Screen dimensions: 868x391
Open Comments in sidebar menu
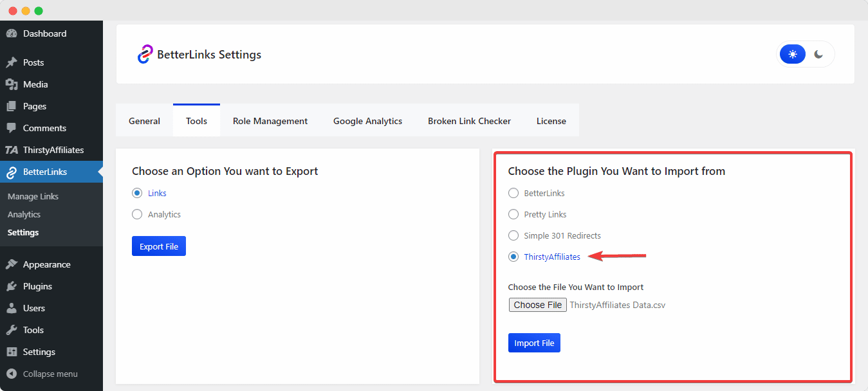51,128
